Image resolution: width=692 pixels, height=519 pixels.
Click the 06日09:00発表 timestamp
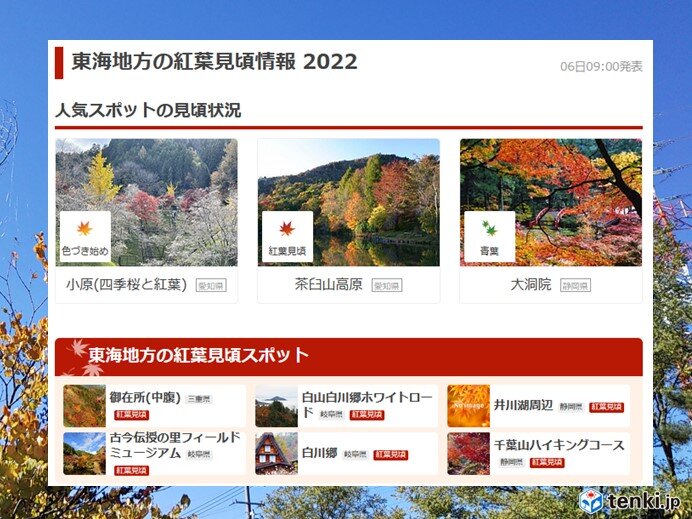pyautogui.click(x=601, y=67)
